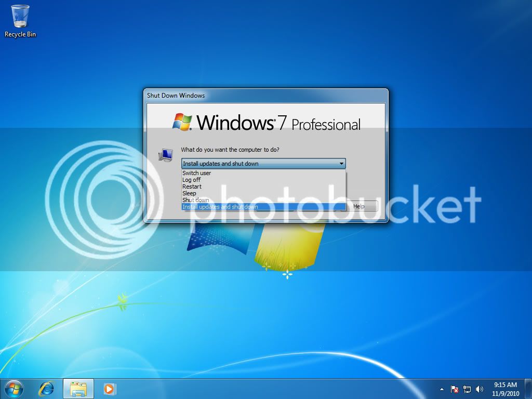
Task: Open Internet Explorer from the taskbar
Action: [47, 388]
